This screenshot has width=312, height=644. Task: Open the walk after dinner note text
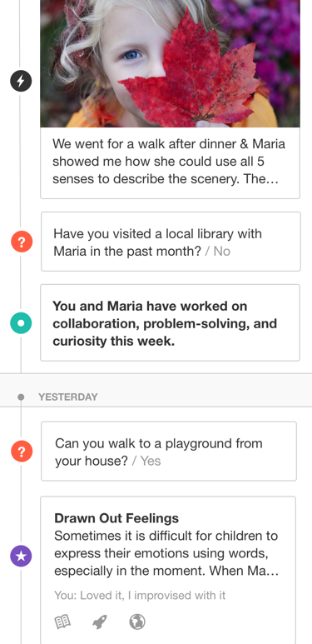tap(169, 162)
